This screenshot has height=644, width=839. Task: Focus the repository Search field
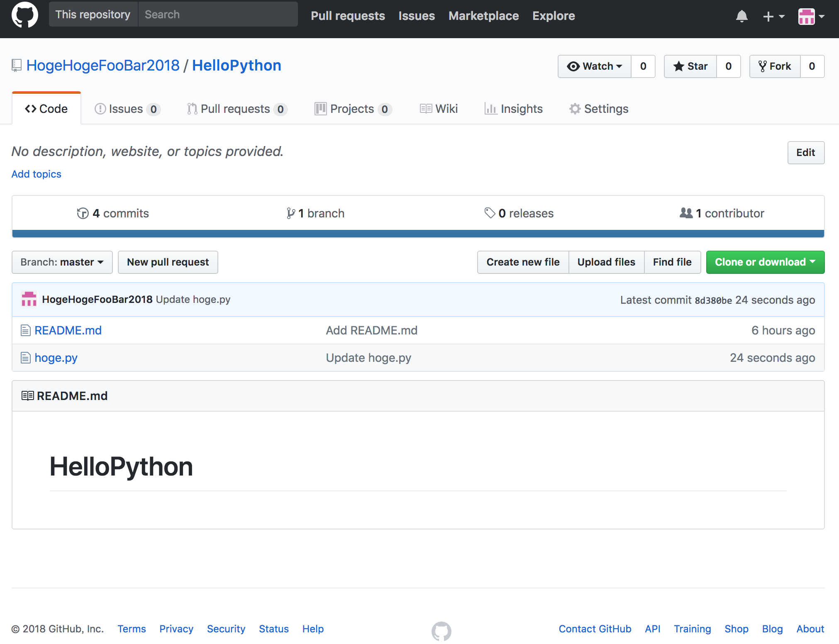point(218,15)
